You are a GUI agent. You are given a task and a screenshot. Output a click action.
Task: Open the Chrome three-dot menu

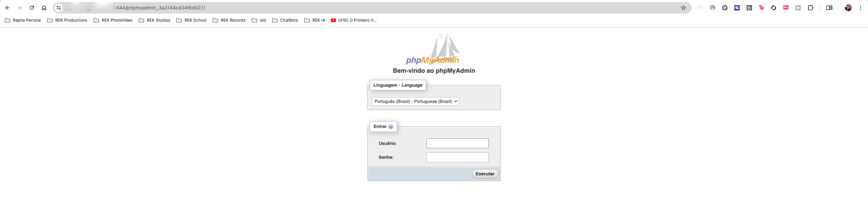pyautogui.click(x=861, y=8)
